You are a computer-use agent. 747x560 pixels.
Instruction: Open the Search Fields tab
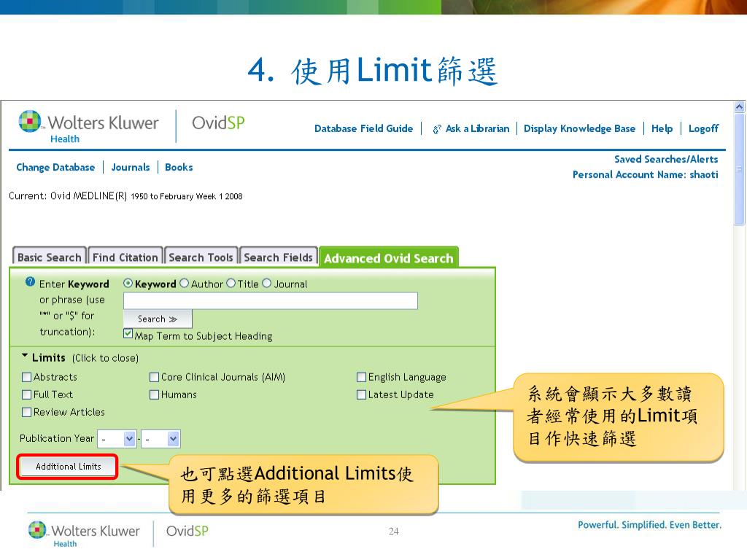coord(278,257)
